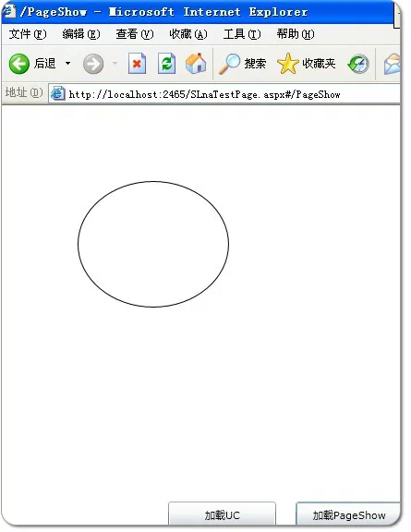
Task: Open the 查看(V) menu
Action: [135, 34]
